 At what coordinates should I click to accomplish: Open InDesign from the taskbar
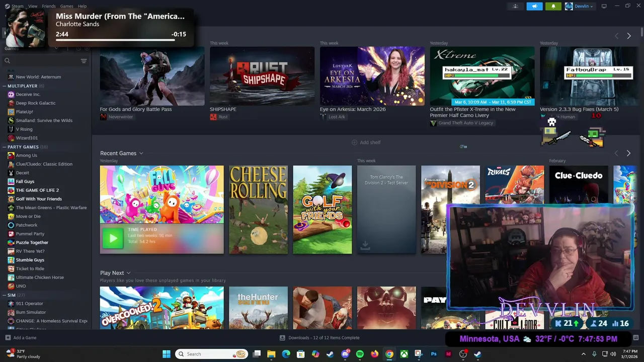click(x=448, y=354)
